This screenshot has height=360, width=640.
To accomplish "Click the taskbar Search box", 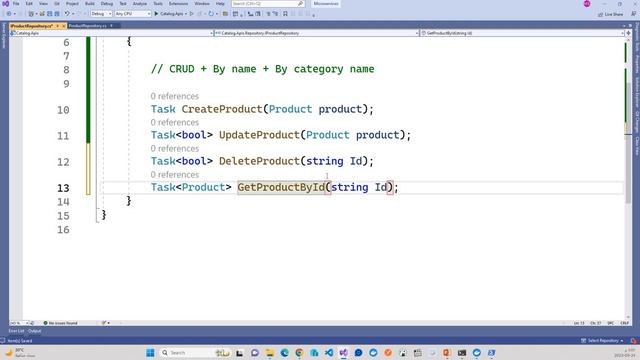I will click(195, 353).
